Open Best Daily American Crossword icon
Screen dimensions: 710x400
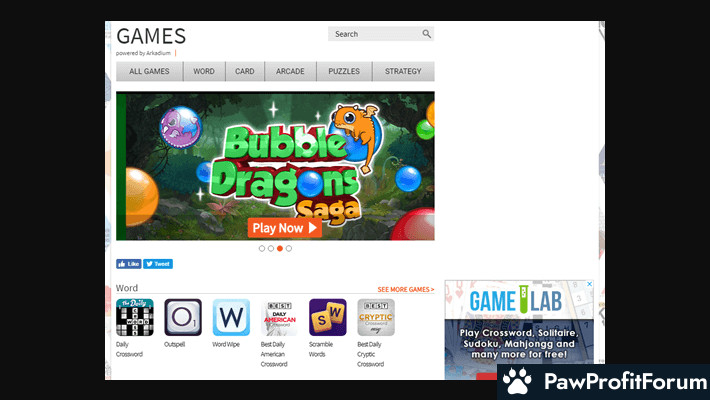coord(279,317)
